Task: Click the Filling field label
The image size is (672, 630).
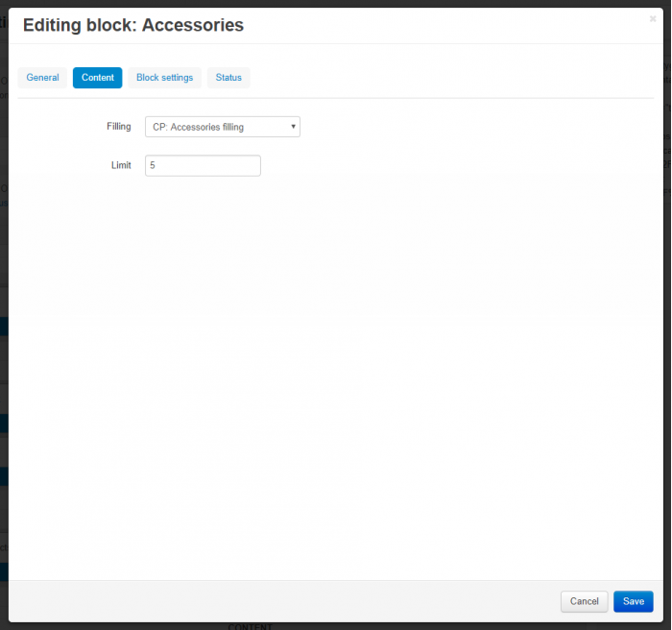Action: coord(119,127)
